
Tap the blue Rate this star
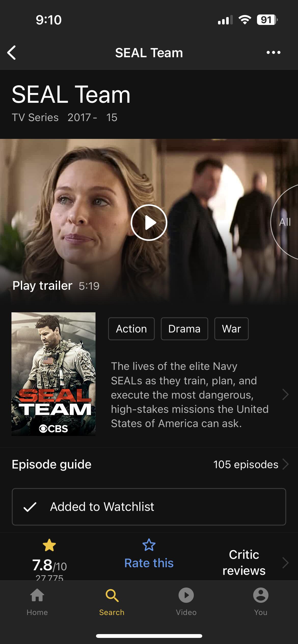[x=149, y=545]
